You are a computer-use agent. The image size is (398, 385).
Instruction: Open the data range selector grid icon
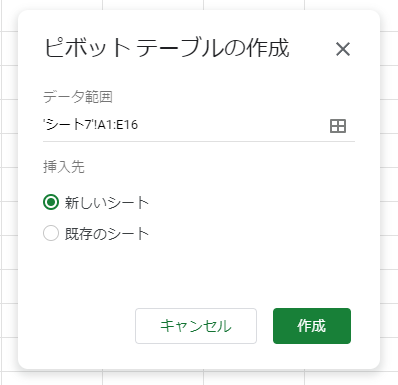(338, 126)
